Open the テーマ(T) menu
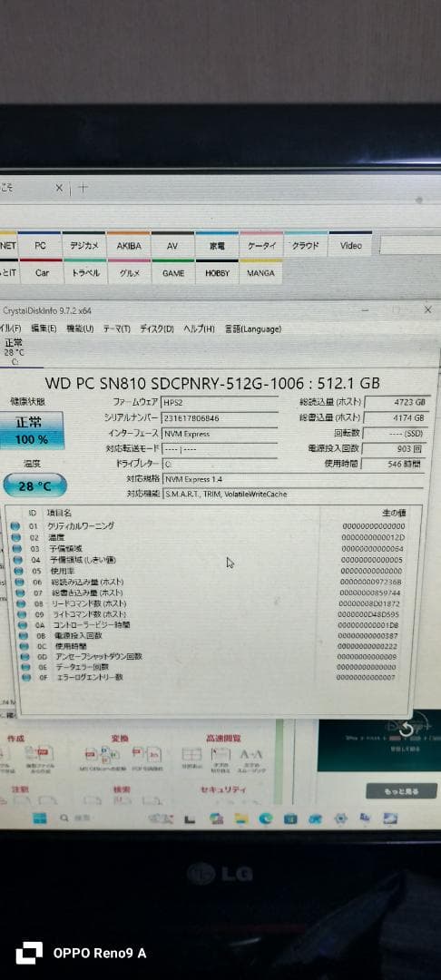 point(117,328)
